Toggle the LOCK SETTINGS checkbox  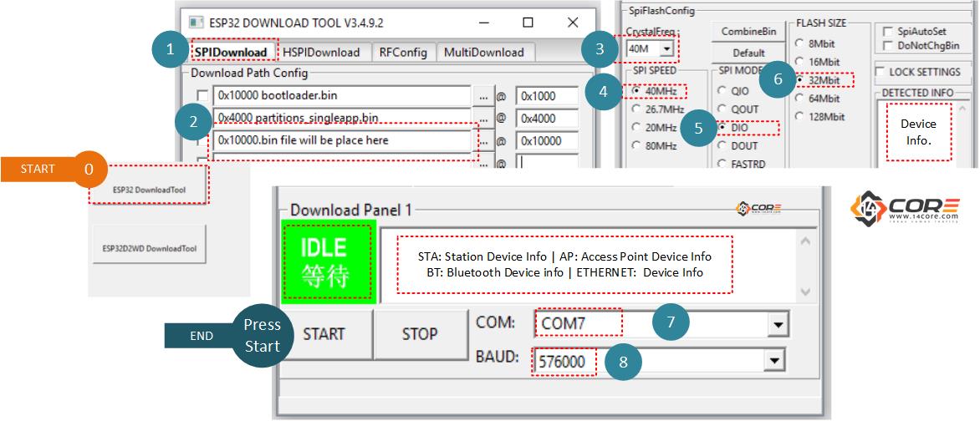tap(880, 71)
